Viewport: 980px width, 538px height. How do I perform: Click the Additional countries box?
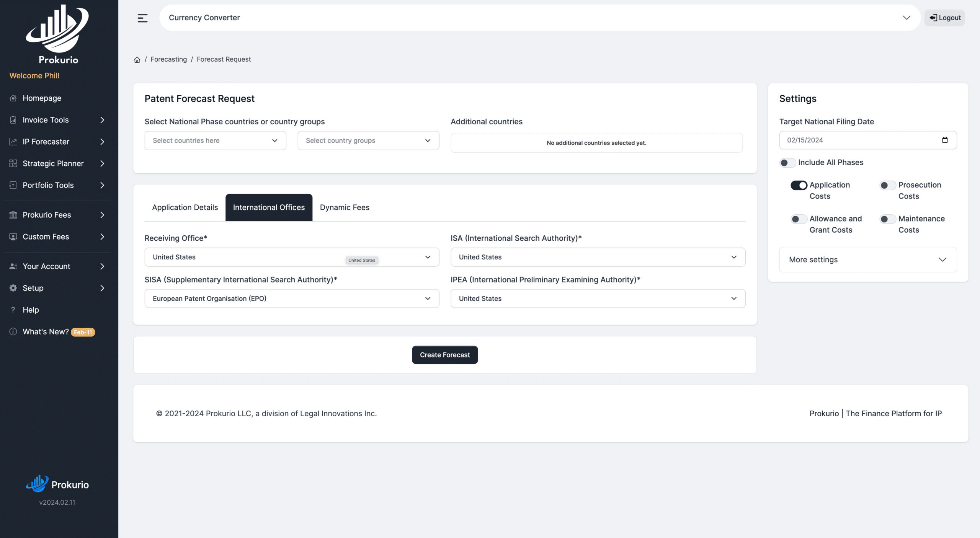click(596, 143)
